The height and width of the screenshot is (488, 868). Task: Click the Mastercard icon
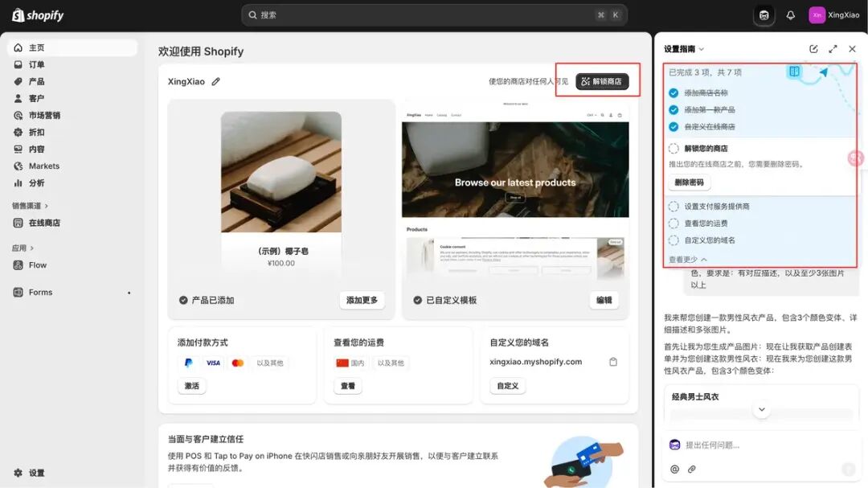point(237,363)
